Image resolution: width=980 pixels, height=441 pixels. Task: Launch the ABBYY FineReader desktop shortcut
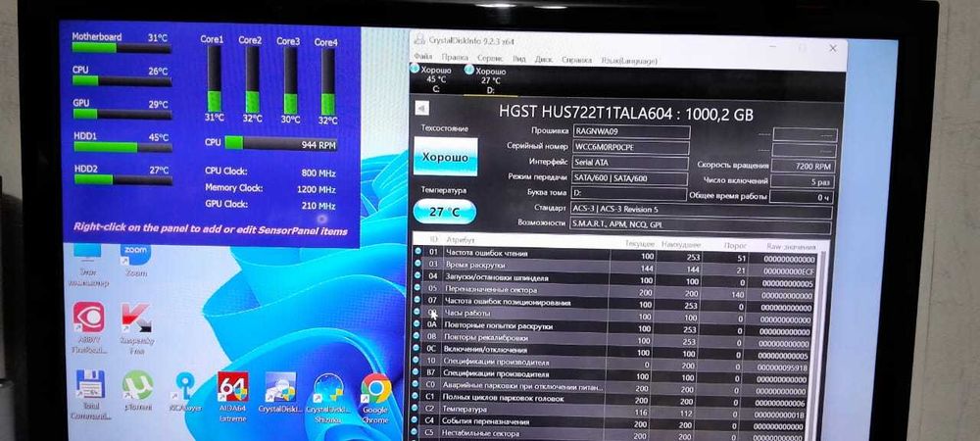pyautogui.click(x=89, y=327)
